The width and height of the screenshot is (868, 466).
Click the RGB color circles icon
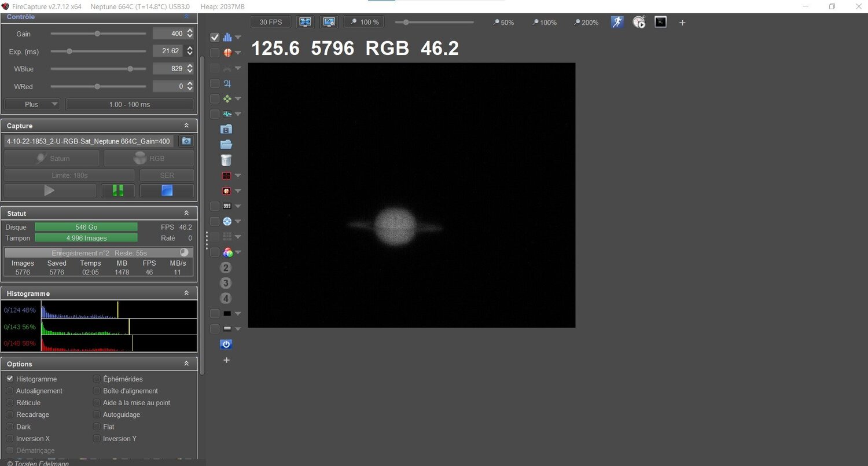(227, 252)
